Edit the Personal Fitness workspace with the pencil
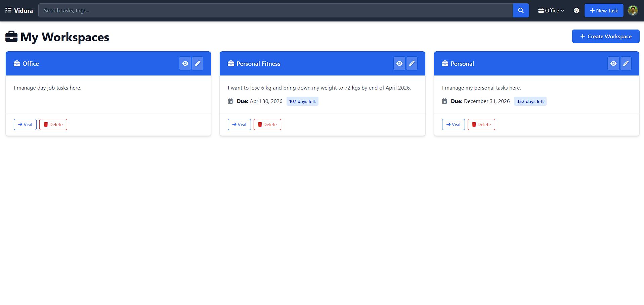 pyautogui.click(x=412, y=63)
